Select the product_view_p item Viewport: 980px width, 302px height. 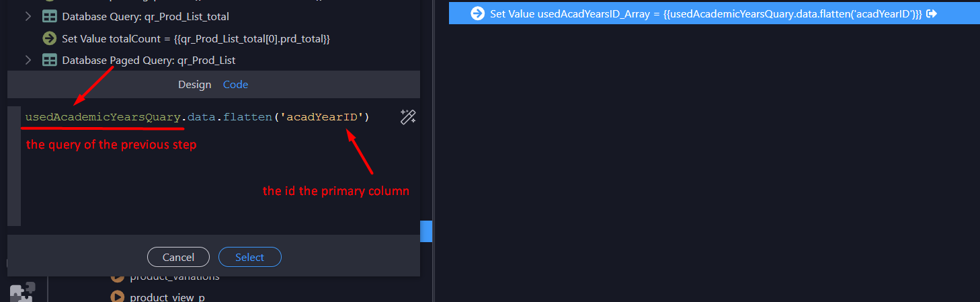[167, 297]
